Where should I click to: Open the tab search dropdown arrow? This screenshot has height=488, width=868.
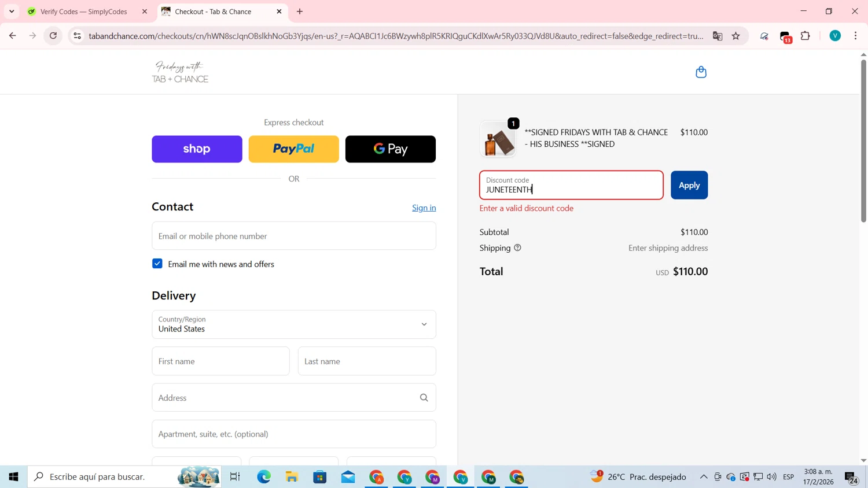click(12, 12)
